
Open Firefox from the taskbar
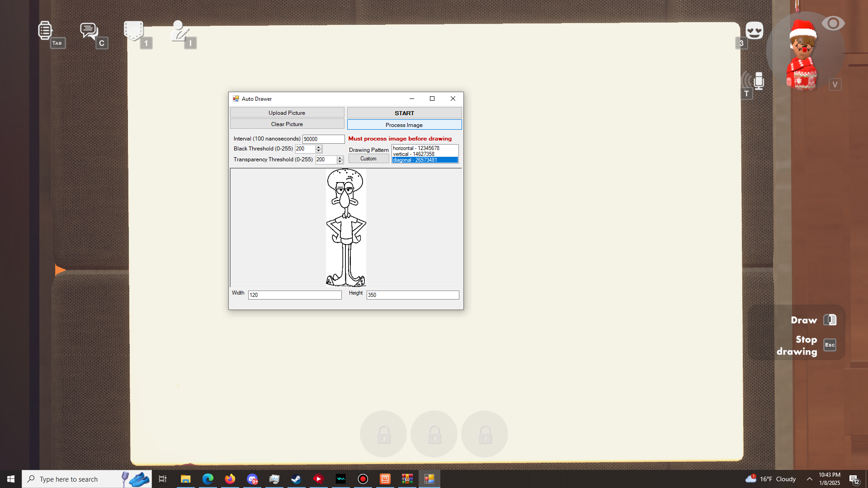(230, 479)
